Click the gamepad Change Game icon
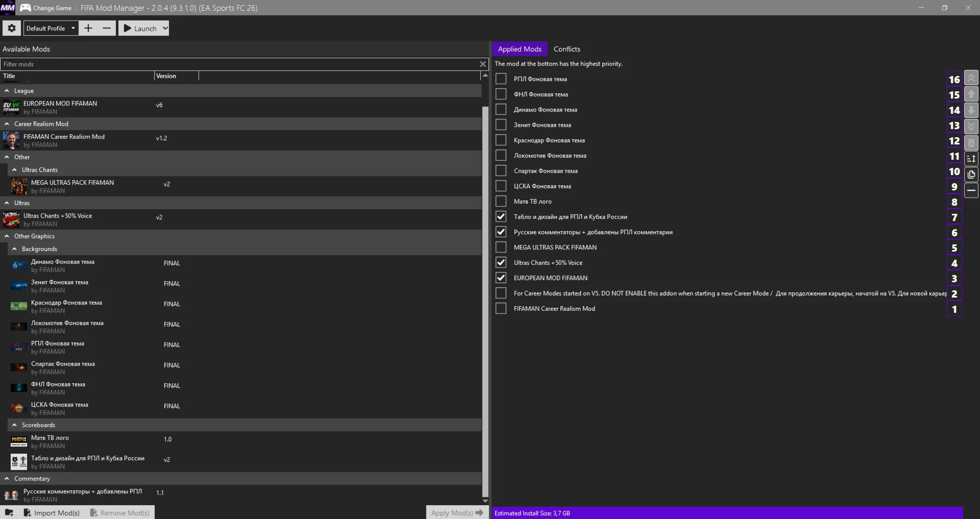The height and width of the screenshot is (519, 980). (x=25, y=8)
